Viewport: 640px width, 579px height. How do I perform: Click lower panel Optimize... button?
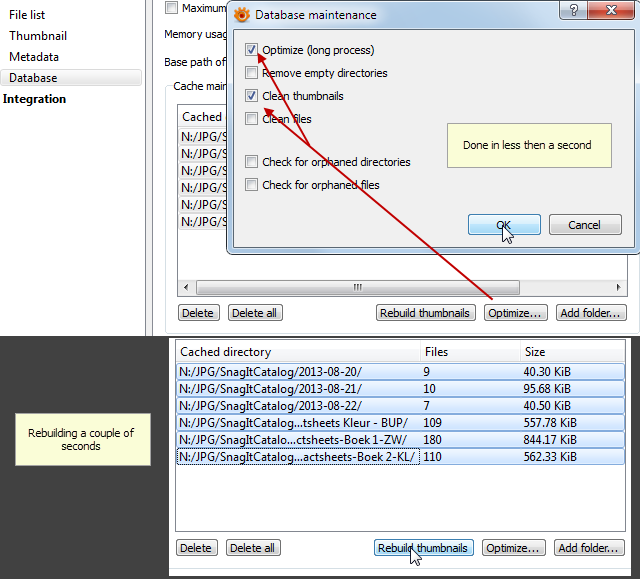(513, 548)
